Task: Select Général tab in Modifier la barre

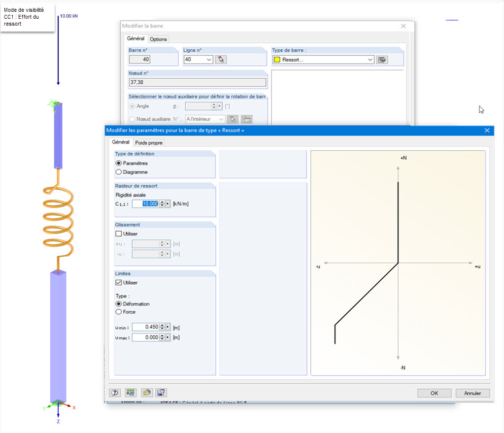Action: (135, 38)
